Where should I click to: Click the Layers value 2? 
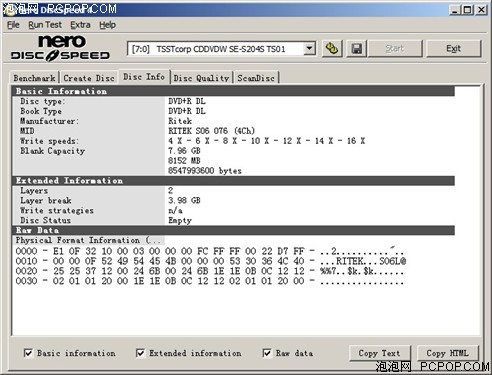click(170, 190)
